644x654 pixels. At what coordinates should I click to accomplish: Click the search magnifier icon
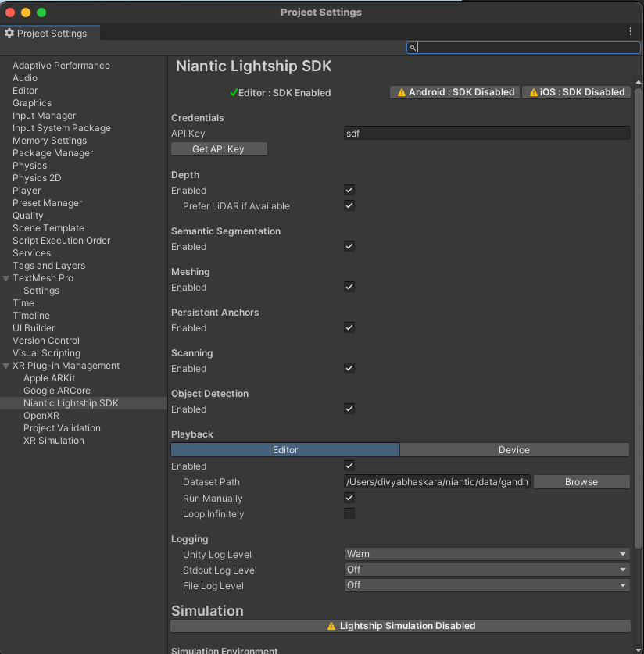coord(413,48)
